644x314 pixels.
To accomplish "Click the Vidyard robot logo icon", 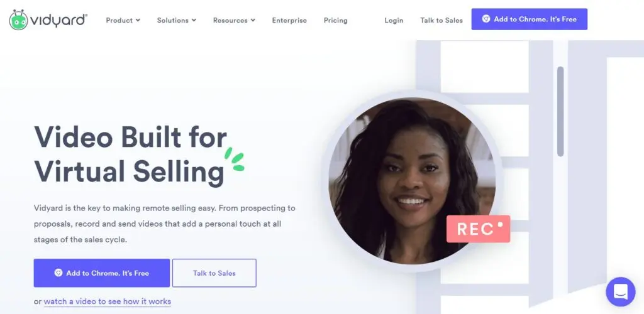I will pyautogui.click(x=18, y=19).
